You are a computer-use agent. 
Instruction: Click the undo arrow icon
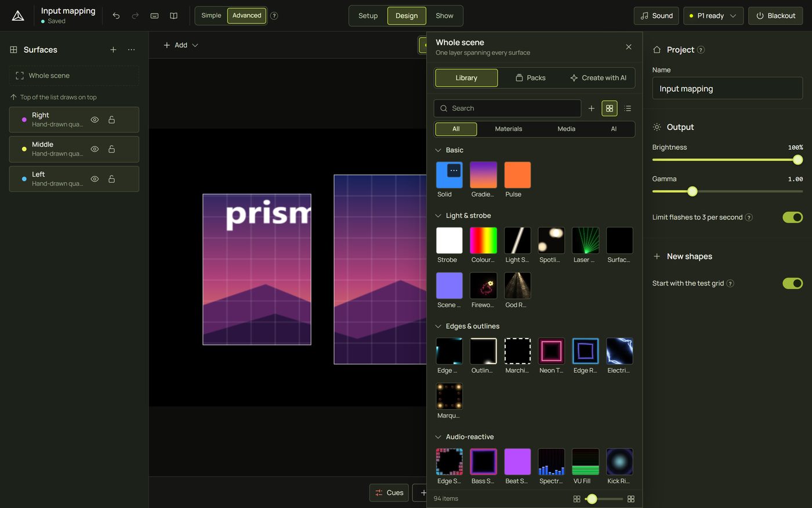click(116, 16)
